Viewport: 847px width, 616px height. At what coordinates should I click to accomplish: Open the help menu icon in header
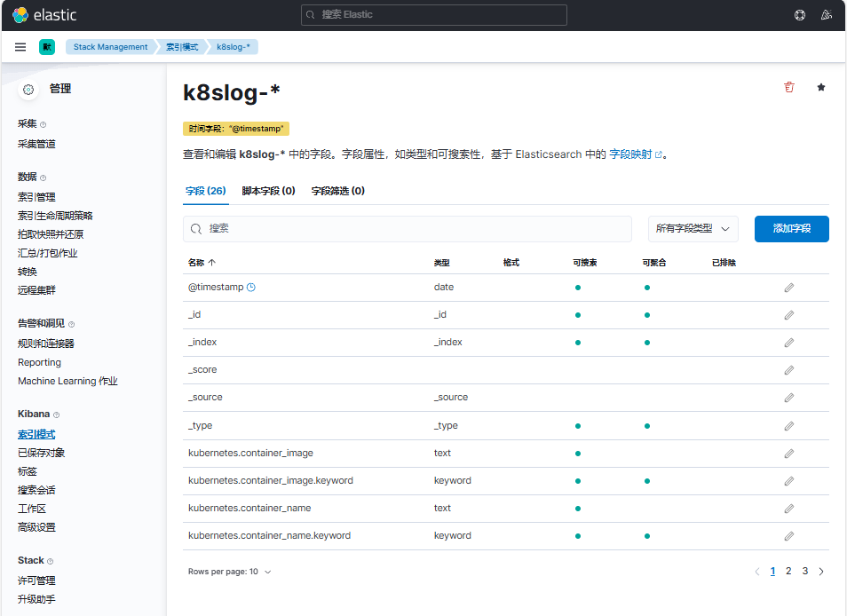[x=800, y=15]
